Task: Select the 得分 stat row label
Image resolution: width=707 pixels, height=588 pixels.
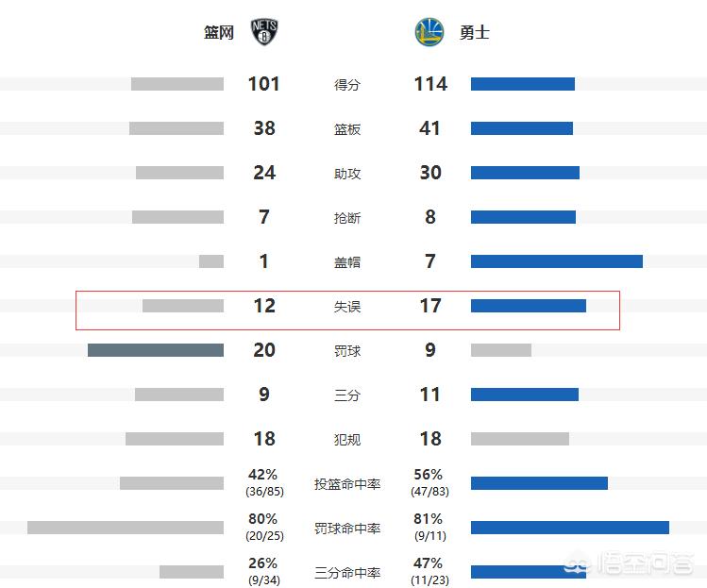Action: (x=347, y=85)
